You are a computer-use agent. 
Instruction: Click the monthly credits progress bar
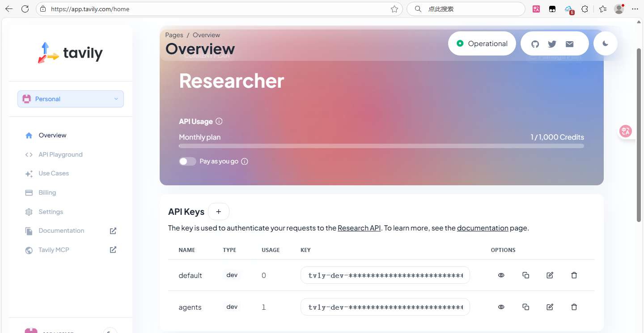tap(381, 146)
